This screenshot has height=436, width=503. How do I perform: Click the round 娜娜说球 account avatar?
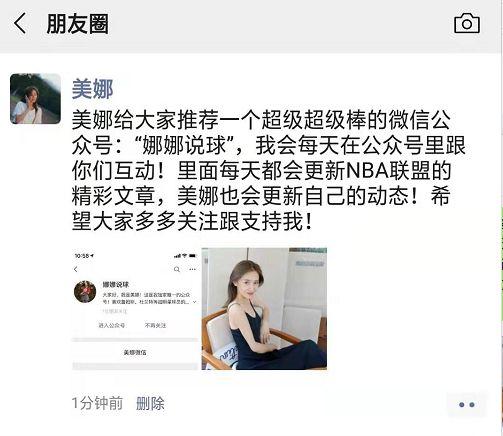coord(85,292)
